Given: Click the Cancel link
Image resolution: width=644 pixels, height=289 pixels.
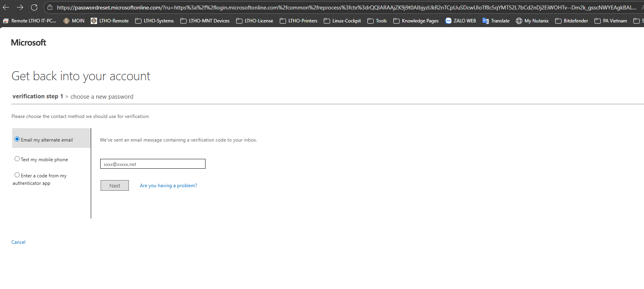Looking at the screenshot, I should (x=18, y=242).
